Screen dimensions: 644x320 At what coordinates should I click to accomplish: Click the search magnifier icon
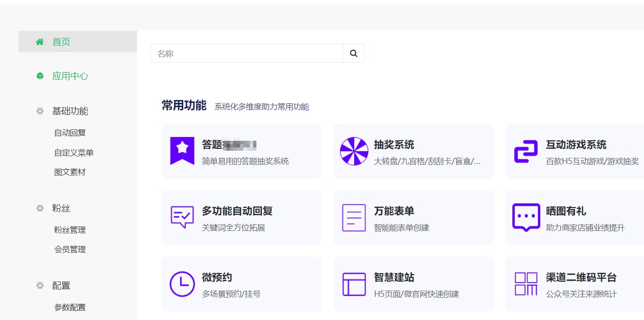(x=353, y=53)
